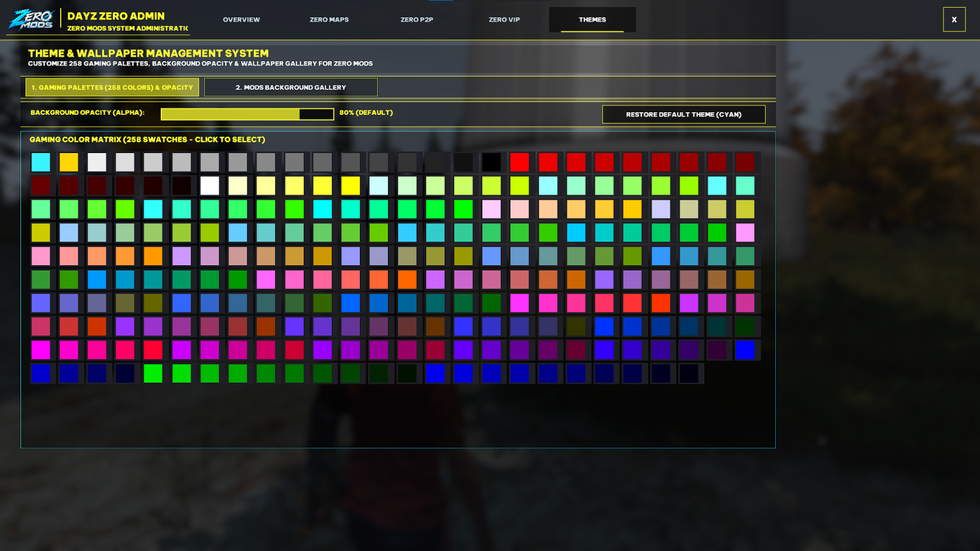The width and height of the screenshot is (980, 551).
Task: Restore the default cyan theme
Action: (x=683, y=114)
